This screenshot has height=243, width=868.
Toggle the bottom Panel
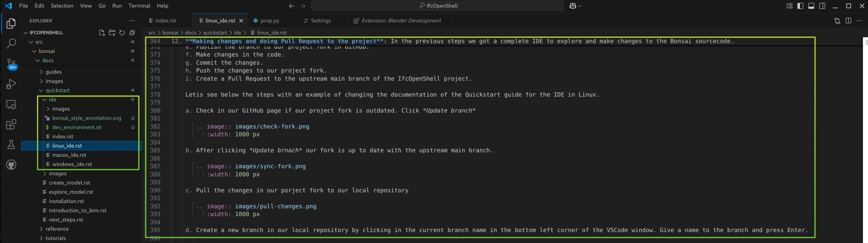coord(811,6)
